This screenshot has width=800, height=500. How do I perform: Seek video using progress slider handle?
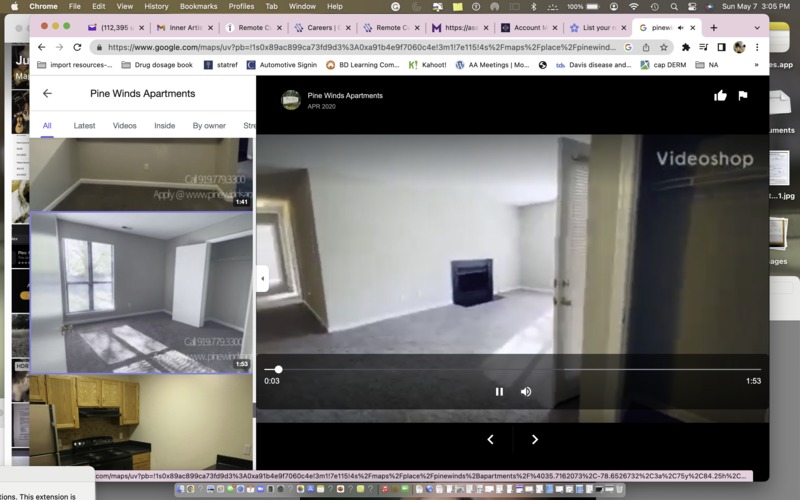278,369
